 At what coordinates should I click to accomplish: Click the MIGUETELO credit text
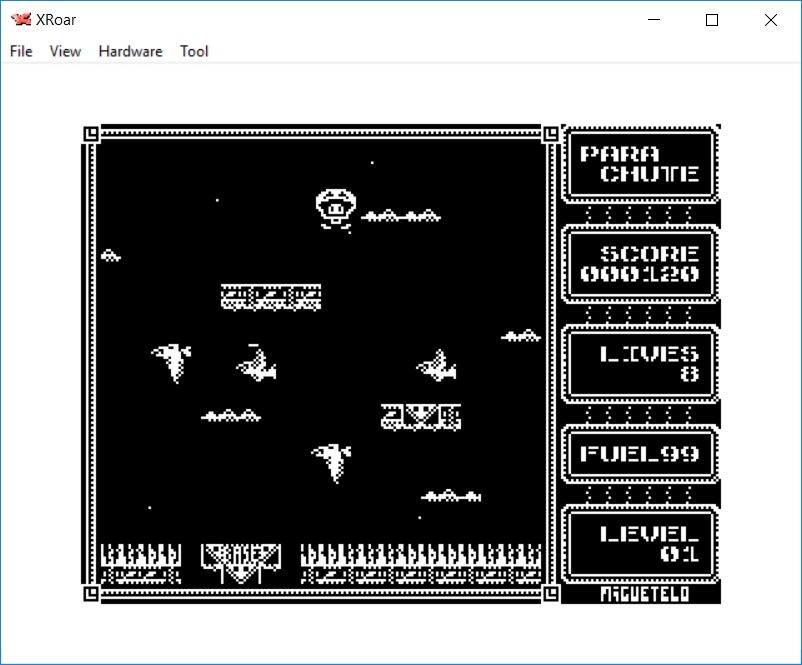[x=640, y=594]
